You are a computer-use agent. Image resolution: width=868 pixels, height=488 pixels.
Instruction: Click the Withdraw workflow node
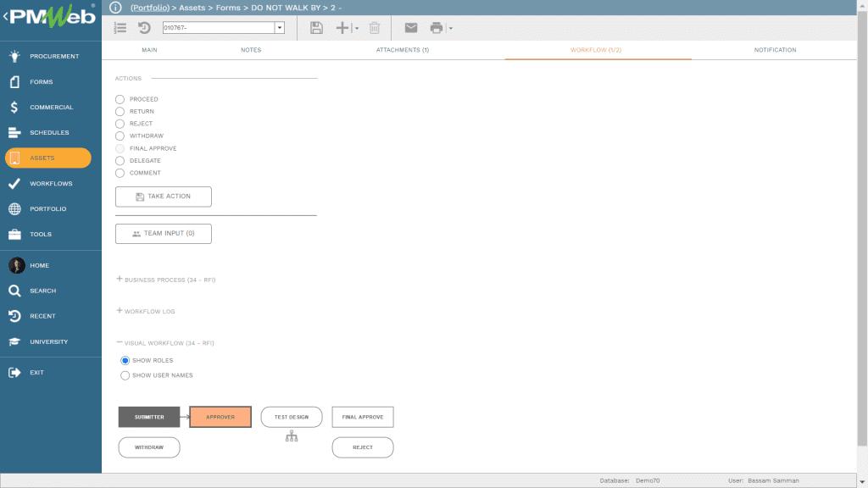149,447
